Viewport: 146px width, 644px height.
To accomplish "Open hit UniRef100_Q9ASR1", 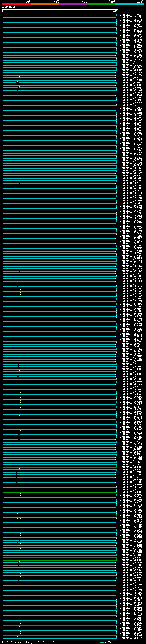I will tap(131, 22).
